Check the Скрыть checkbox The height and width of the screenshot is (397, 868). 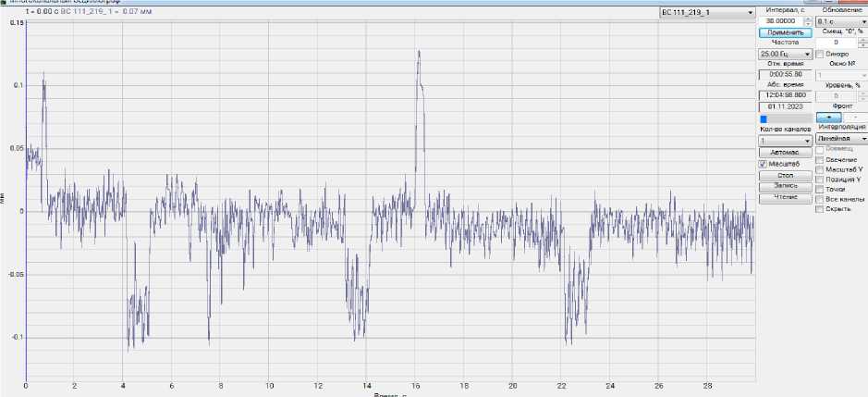821,209
